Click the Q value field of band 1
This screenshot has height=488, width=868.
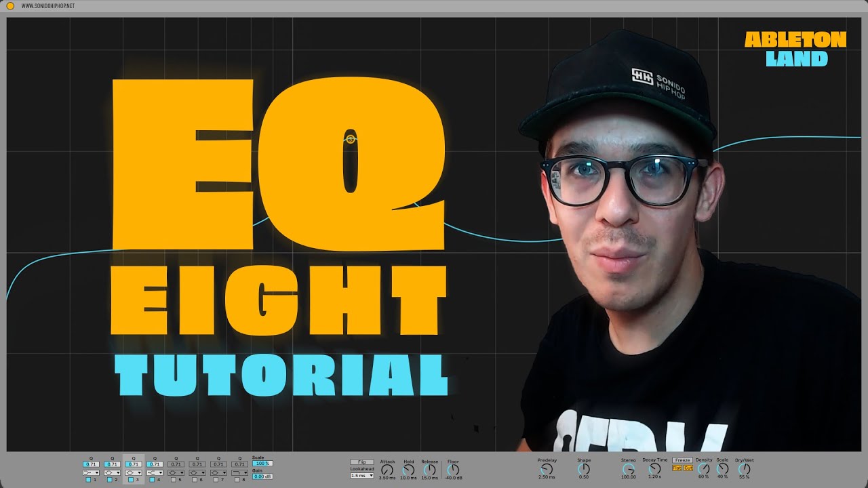point(91,464)
